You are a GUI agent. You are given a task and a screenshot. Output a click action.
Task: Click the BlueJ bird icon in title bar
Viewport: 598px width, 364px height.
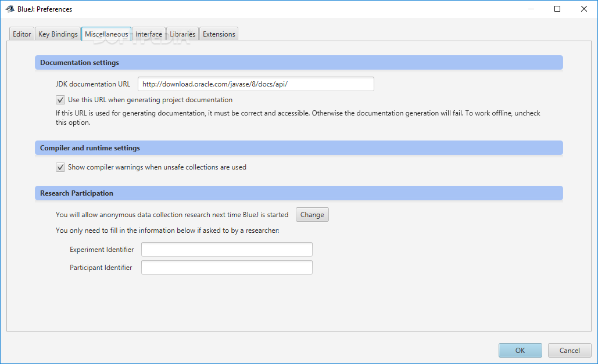click(10, 9)
